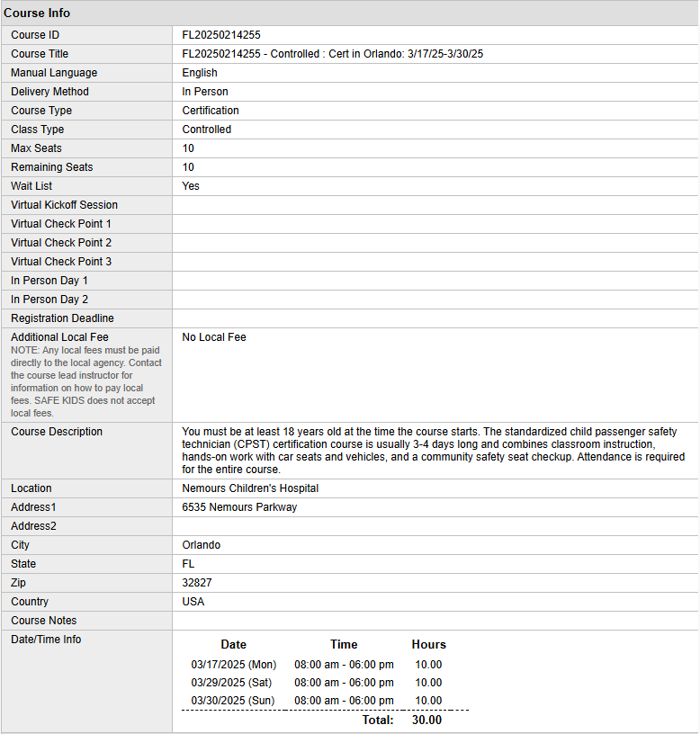Click the time range in the 03/29/2025 row

pyautogui.click(x=344, y=683)
